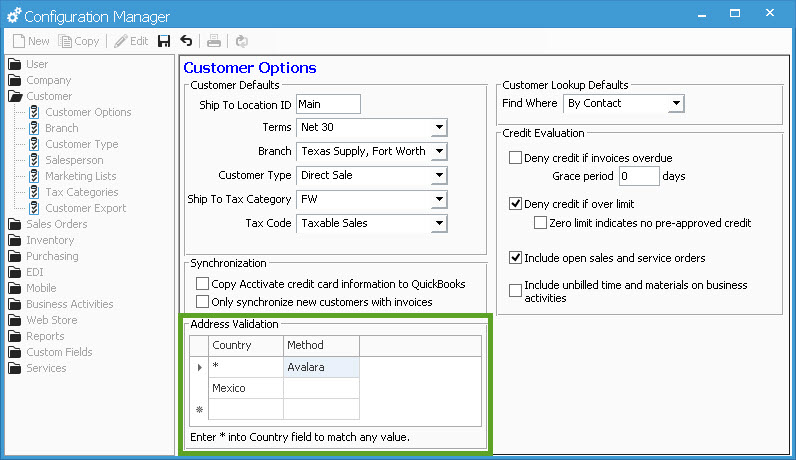796x460 pixels.
Task: Click the new row Country cell
Action: tap(246, 409)
